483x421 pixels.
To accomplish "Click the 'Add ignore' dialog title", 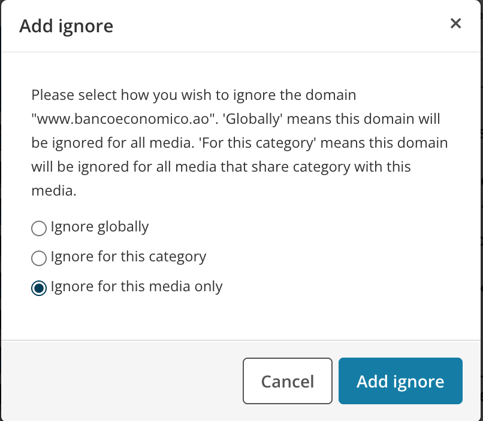I will tap(66, 26).
